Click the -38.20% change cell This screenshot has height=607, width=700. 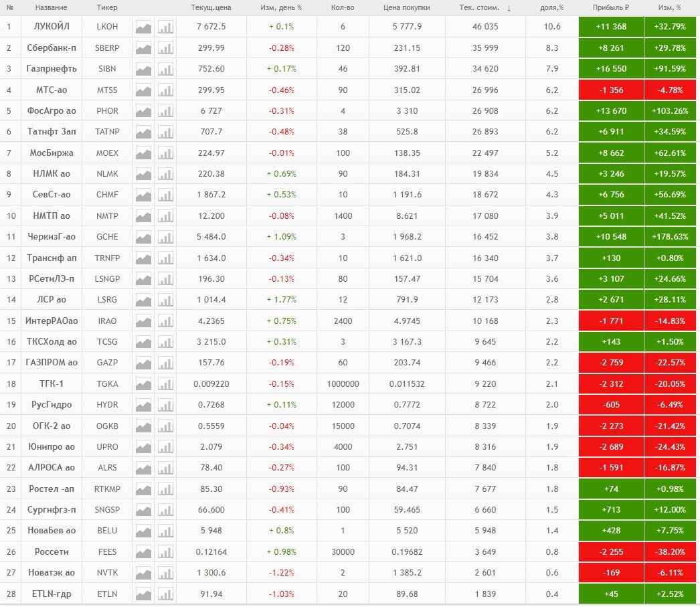(670, 552)
